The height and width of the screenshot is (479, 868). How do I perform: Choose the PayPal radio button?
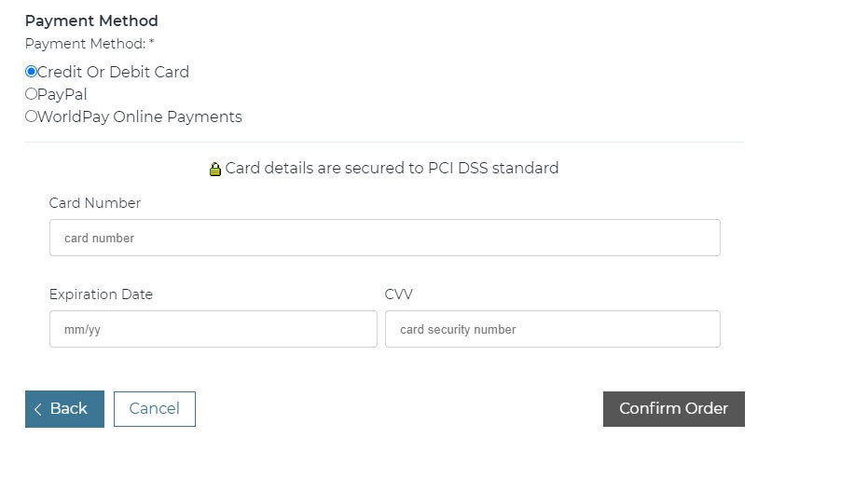[x=31, y=94]
